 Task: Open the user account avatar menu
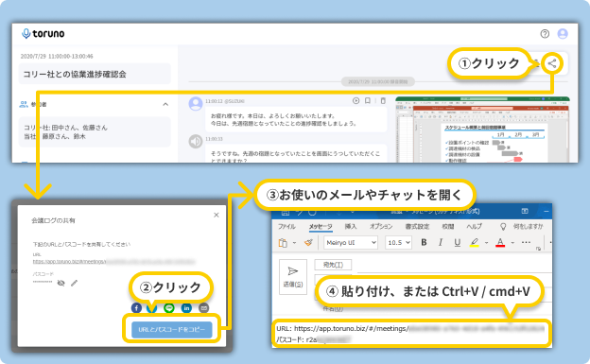pos(563,34)
